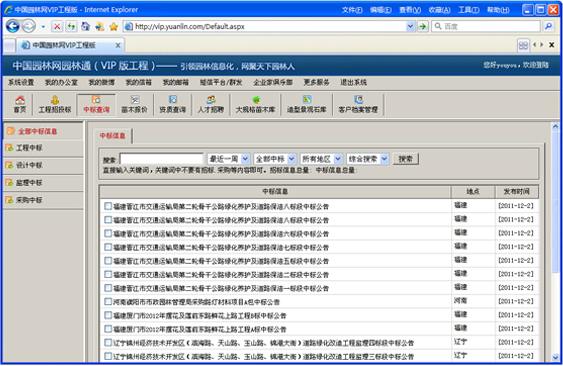The image size is (563, 366).
Task: Open favorites with the yellow star icon
Action: pyautogui.click(x=113, y=26)
